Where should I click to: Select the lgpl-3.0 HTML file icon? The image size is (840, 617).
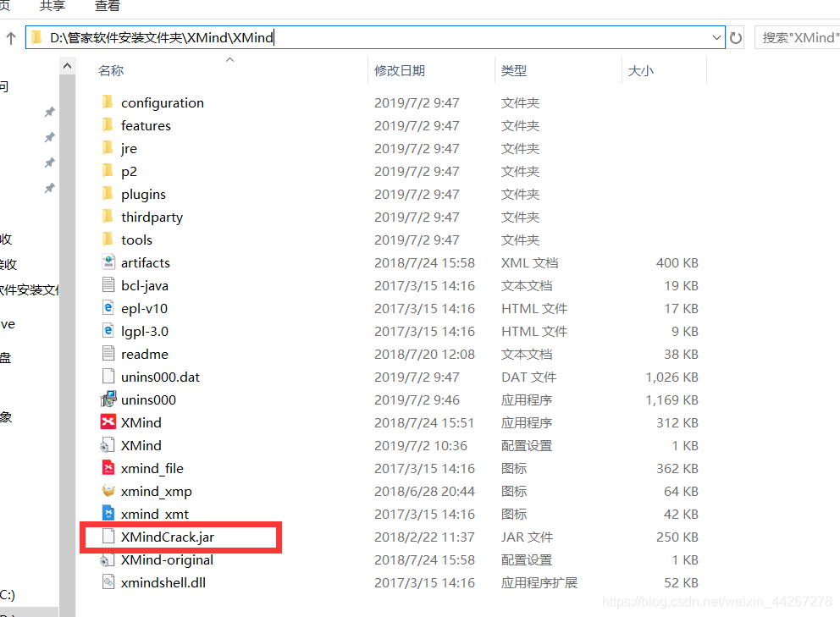point(108,330)
